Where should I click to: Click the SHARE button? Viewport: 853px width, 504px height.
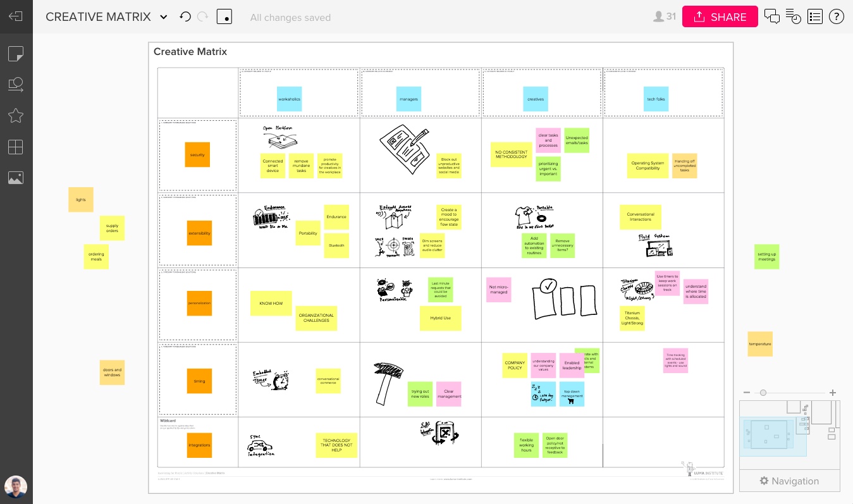[720, 17]
